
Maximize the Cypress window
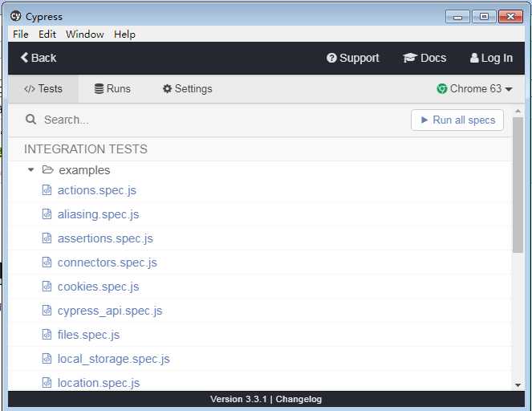[x=484, y=17]
